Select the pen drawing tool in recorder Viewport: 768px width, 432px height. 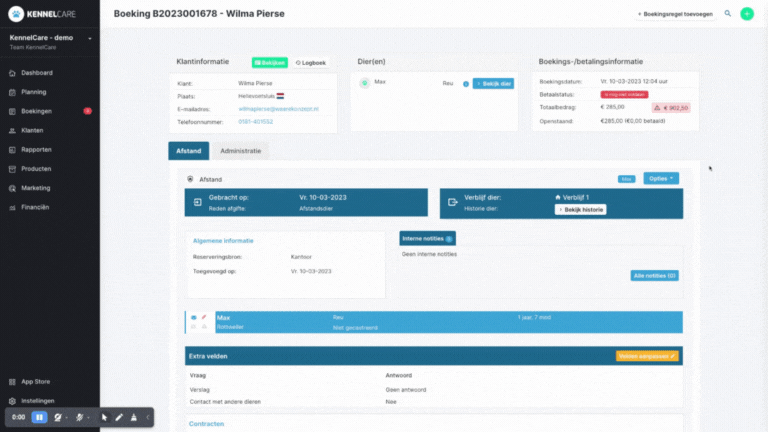(x=119, y=417)
